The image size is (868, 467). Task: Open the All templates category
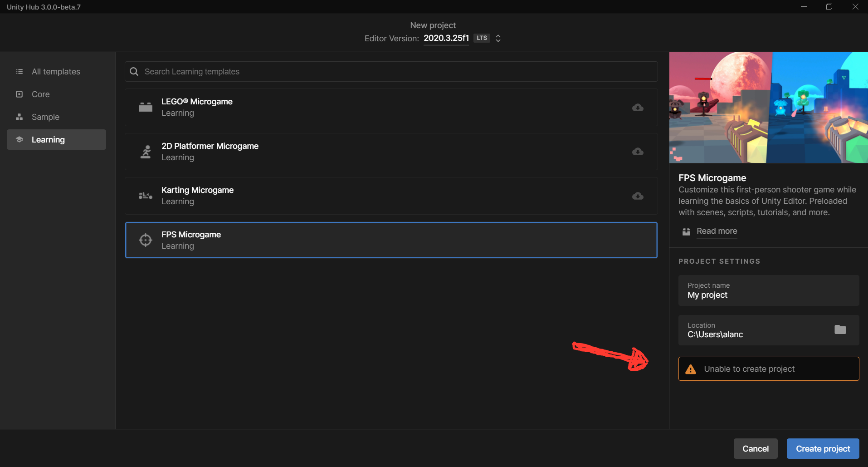[x=56, y=72]
